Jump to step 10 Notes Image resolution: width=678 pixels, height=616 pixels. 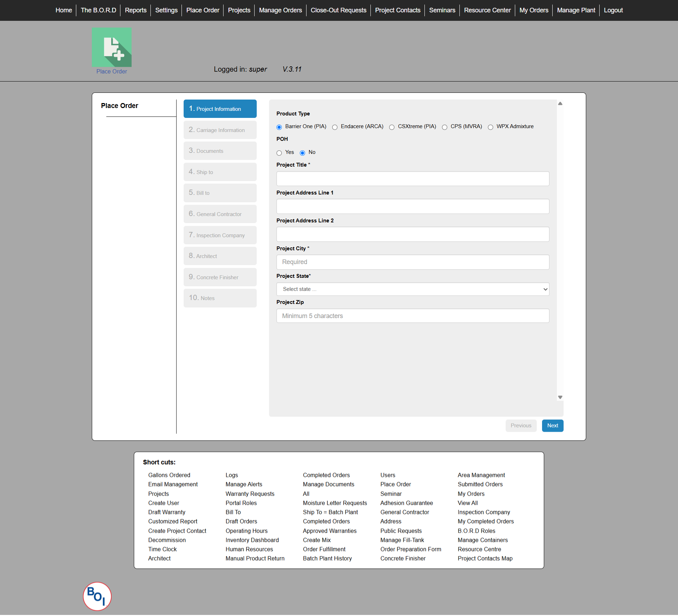pos(220,298)
